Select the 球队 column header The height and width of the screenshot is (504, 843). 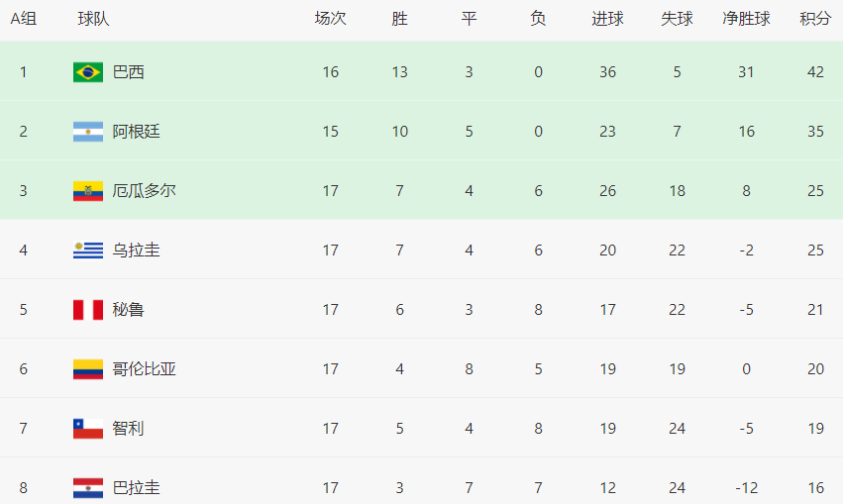tap(93, 19)
